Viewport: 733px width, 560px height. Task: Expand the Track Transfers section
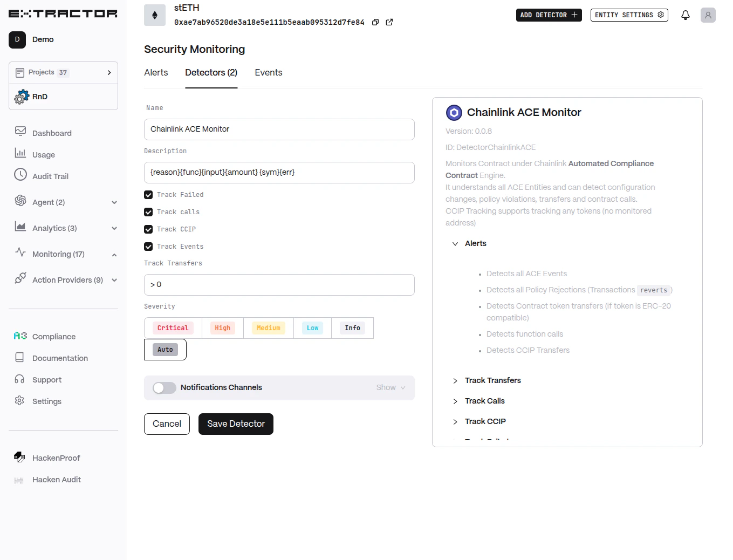click(455, 381)
